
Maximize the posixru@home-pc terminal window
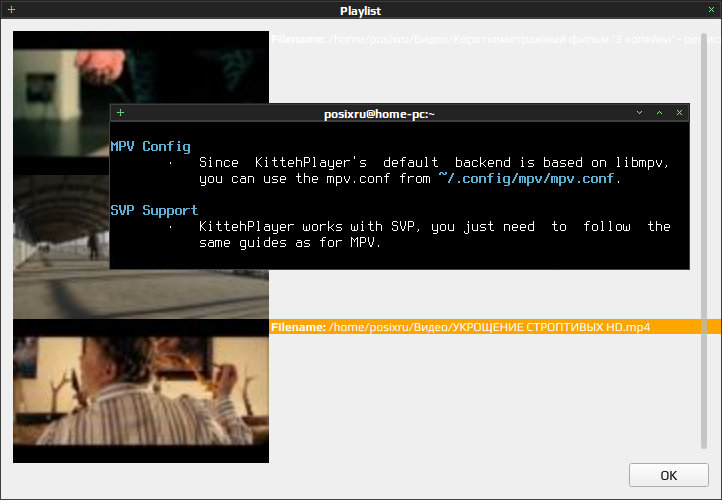coord(659,113)
